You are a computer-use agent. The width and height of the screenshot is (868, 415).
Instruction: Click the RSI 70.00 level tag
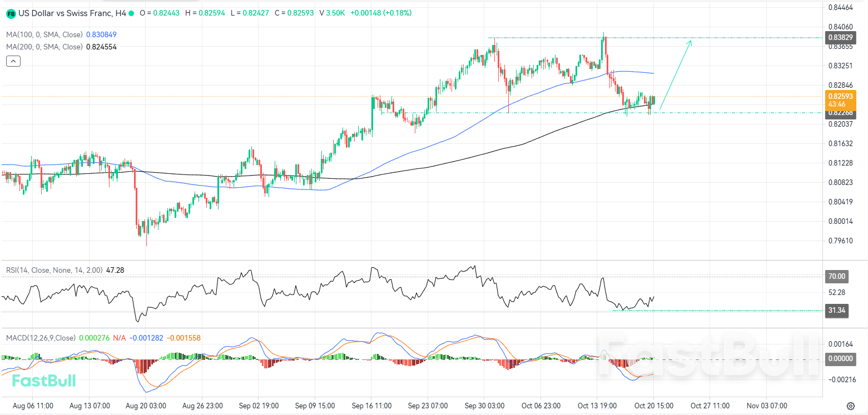837,276
